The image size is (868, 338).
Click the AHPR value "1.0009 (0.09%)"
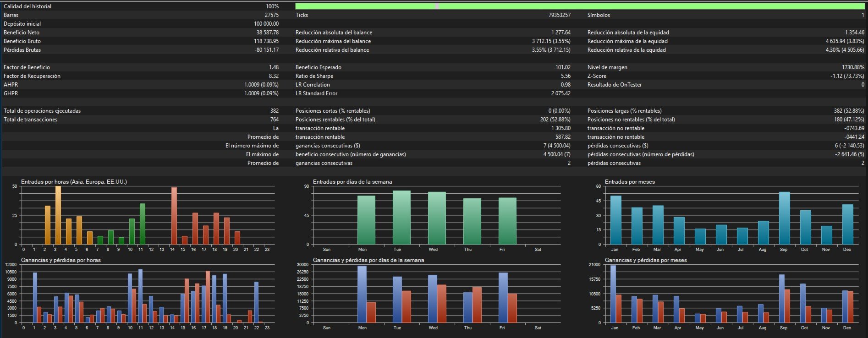click(261, 85)
